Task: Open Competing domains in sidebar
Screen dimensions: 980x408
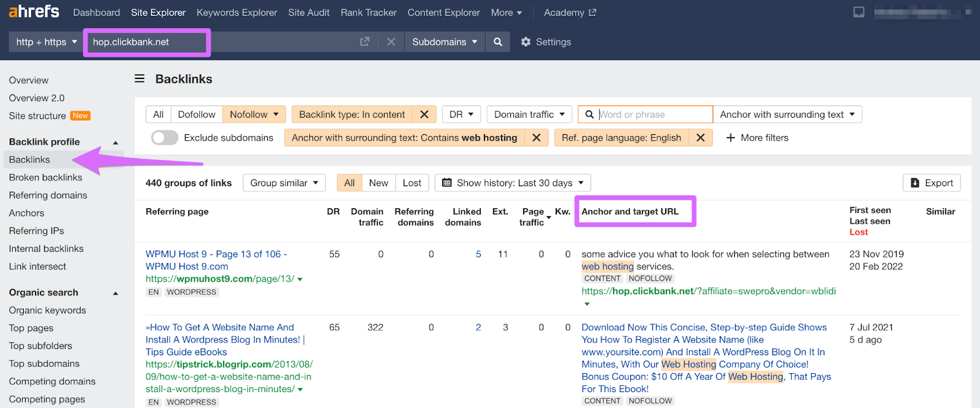Action: click(52, 381)
